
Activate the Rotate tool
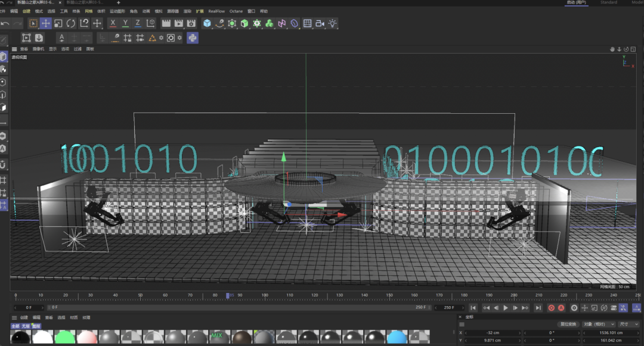click(70, 23)
